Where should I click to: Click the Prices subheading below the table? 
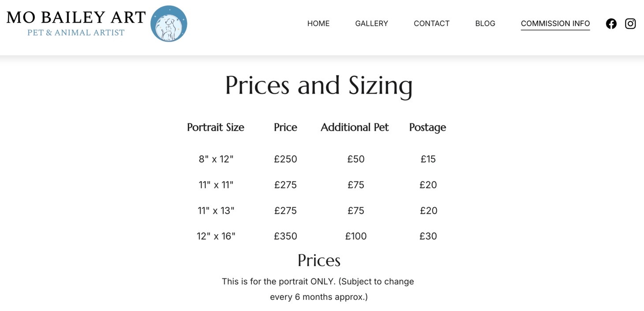pos(319,261)
